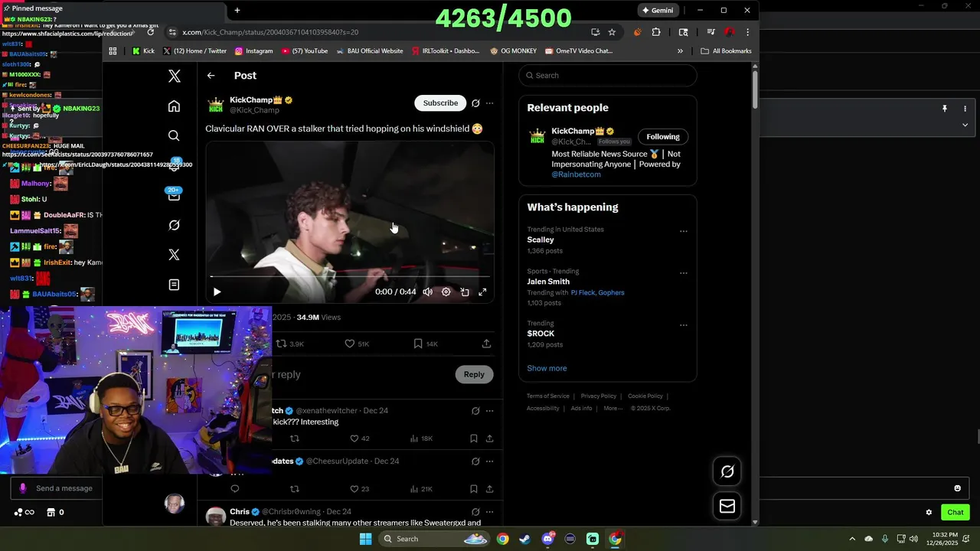The height and width of the screenshot is (551, 980).
Task: Reply to the CheesurUpdate comment
Action: click(x=235, y=489)
